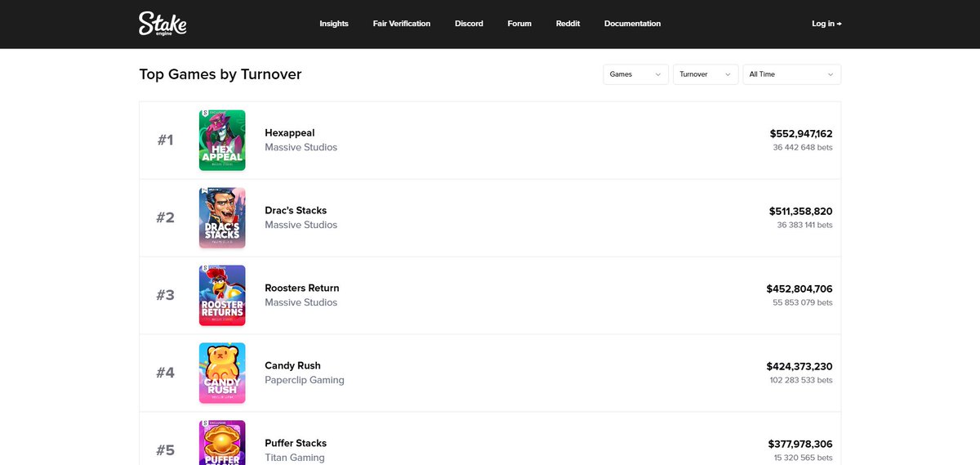Image resolution: width=980 pixels, height=465 pixels.
Task: Click the $377,978,306 turnover value
Action: 800,445
